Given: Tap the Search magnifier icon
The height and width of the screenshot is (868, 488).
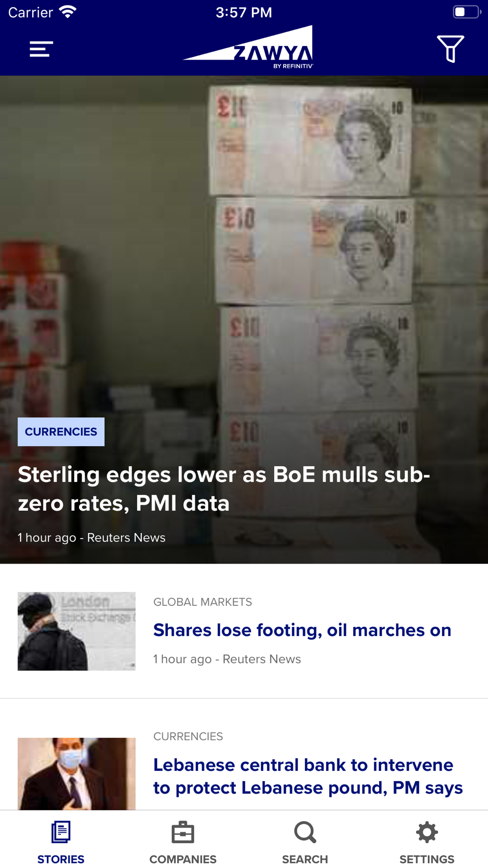Looking at the screenshot, I should pos(305,832).
